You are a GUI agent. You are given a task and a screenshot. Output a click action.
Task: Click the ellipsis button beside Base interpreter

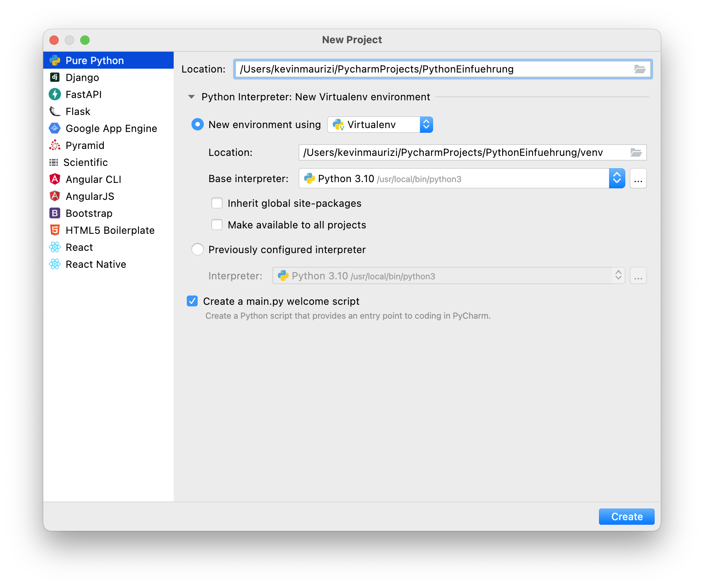pyautogui.click(x=638, y=178)
